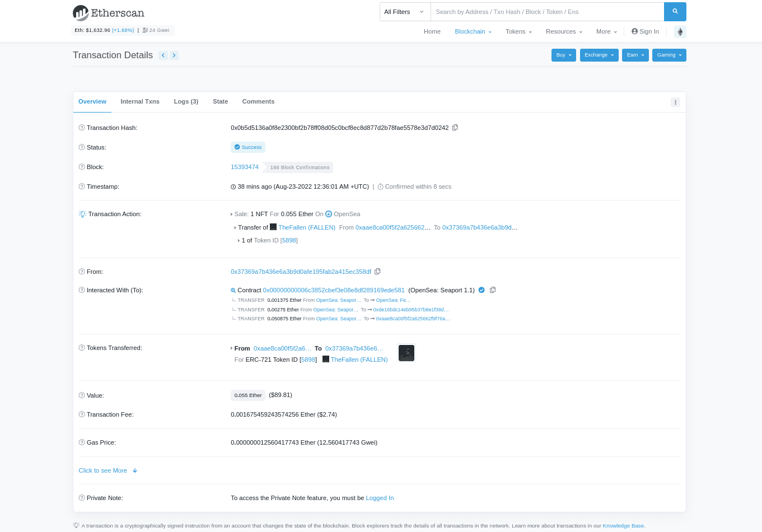The image size is (762, 532).
Task: Click the Logged In link
Action: (x=380, y=498)
